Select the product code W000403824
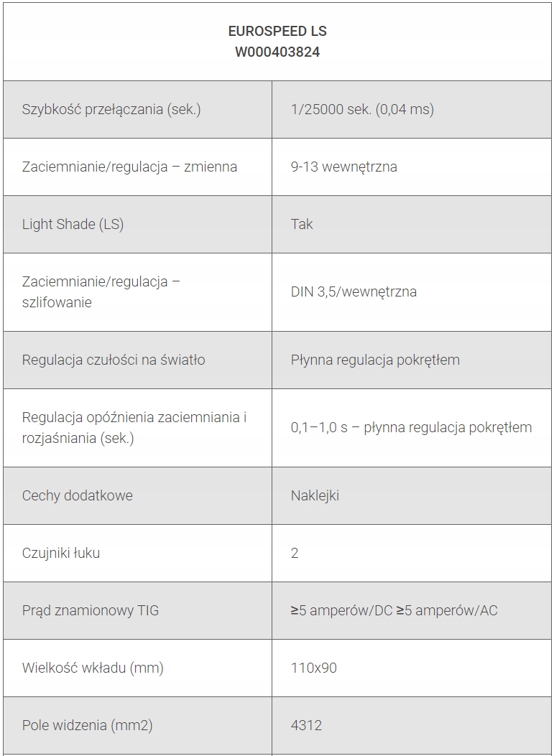Viewport: 554px width, 756px height. (x=277, y=52)
